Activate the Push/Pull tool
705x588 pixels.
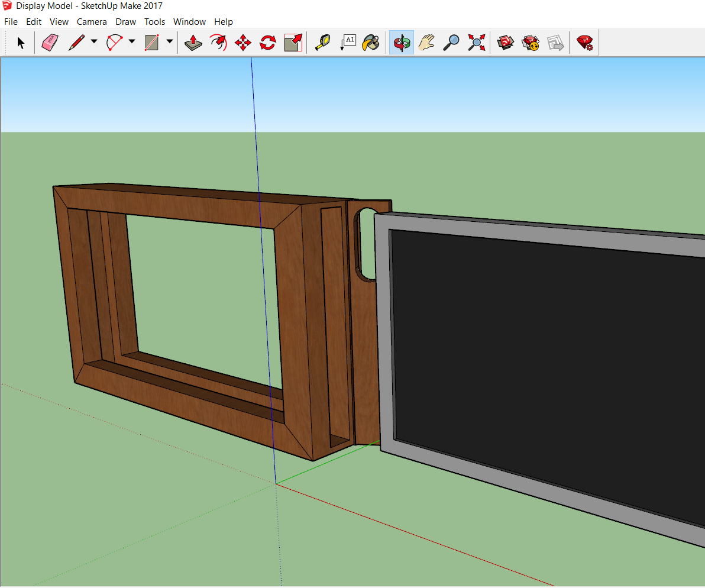[x=192, y=42]
